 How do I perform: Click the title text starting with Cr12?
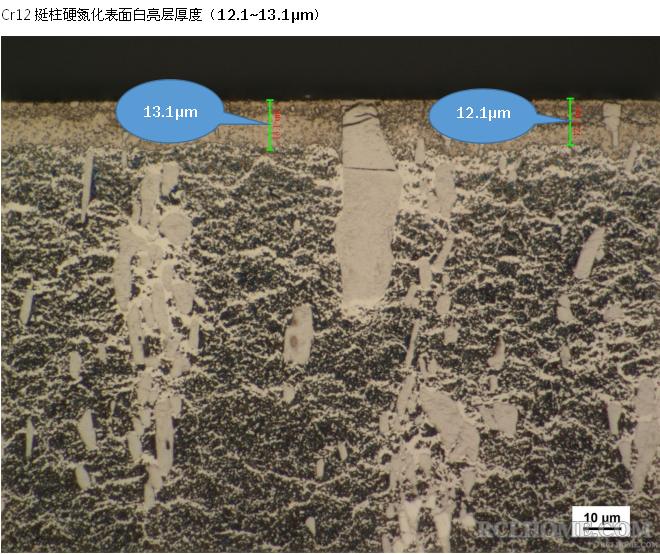[160, 15]
